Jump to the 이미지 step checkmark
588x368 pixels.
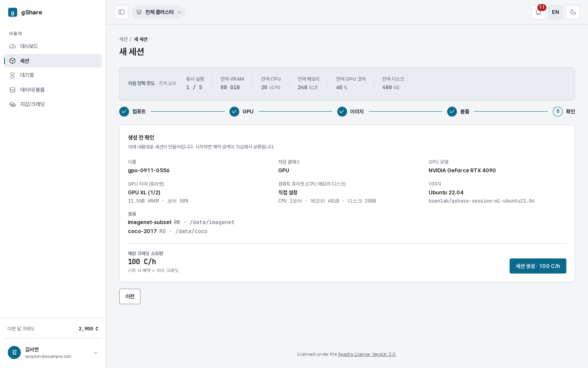[342, 111]
